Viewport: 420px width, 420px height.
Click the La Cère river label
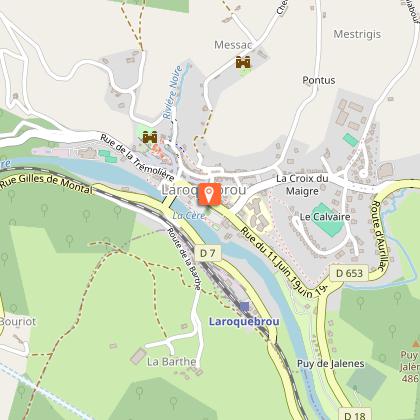[x=189, y=216]
